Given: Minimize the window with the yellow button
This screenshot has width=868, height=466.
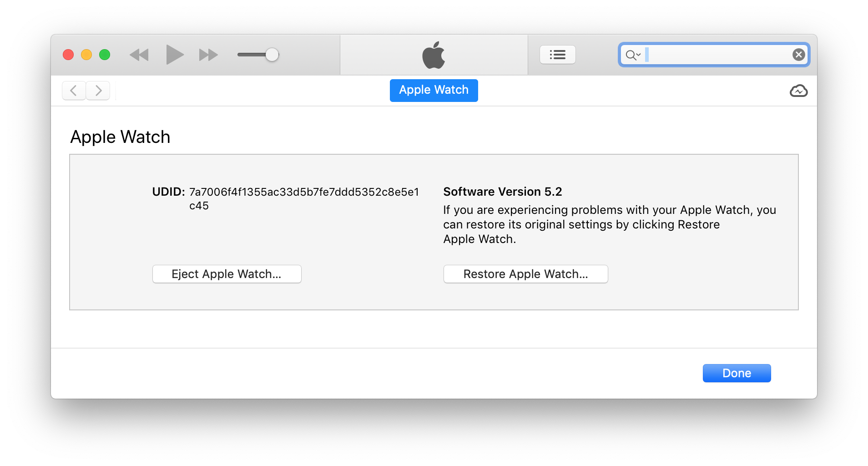Looking at the screenshot, I should click(86, 55).
